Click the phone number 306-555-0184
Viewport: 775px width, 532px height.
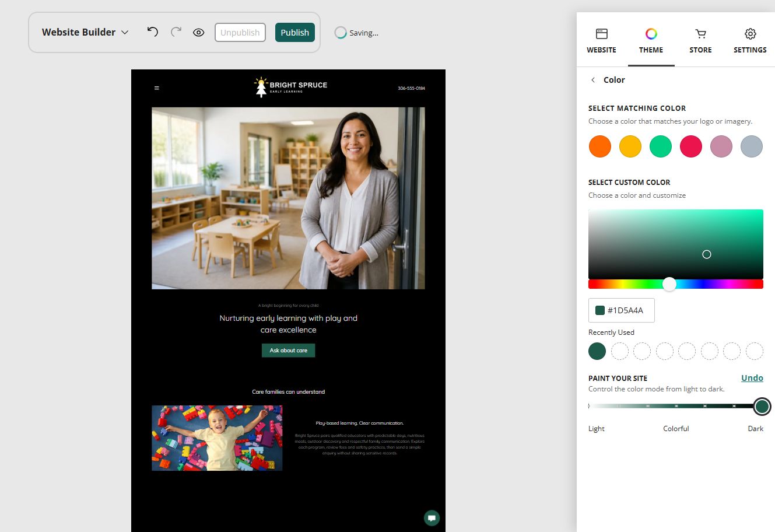click(x=411, y=88)
